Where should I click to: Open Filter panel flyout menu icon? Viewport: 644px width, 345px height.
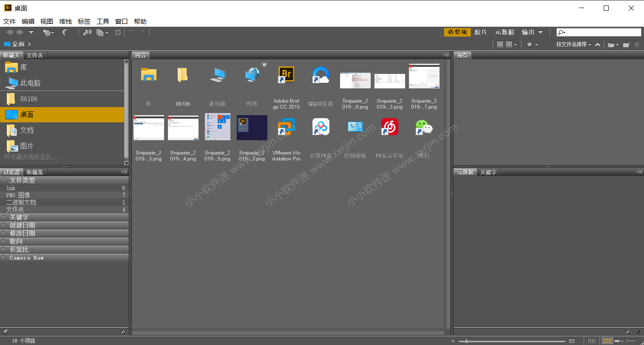124,172
